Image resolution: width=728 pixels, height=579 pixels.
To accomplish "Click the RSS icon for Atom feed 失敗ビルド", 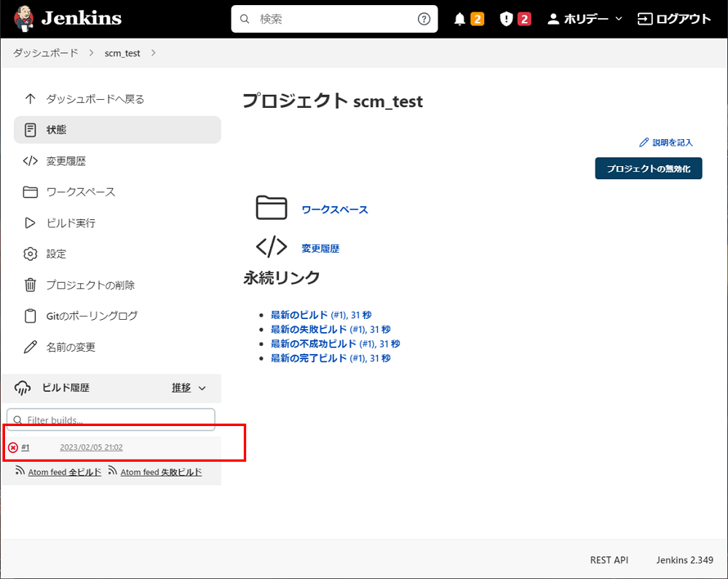I will point(112,470).
